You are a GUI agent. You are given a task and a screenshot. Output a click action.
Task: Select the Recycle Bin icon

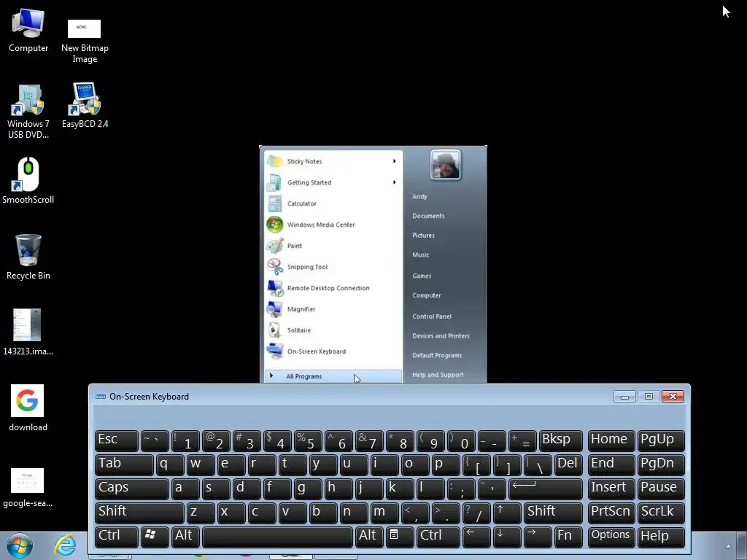(28, 257)
